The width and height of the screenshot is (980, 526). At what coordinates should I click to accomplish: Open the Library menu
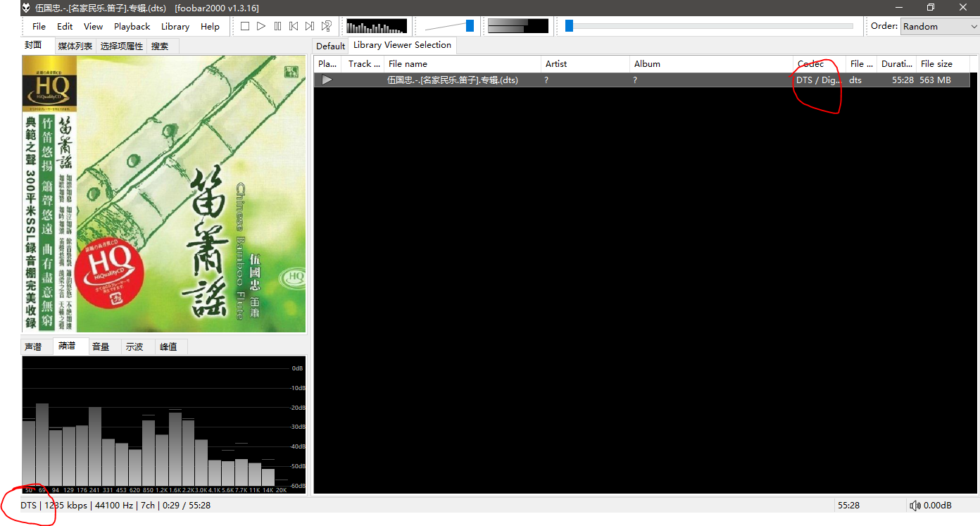[x=175, y=26]
